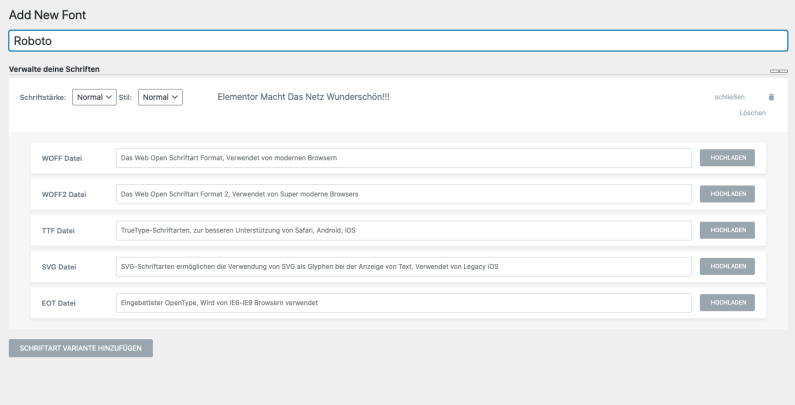Click the TTF Datei label
Screen dimensions: 795x405
coord(58,231)
